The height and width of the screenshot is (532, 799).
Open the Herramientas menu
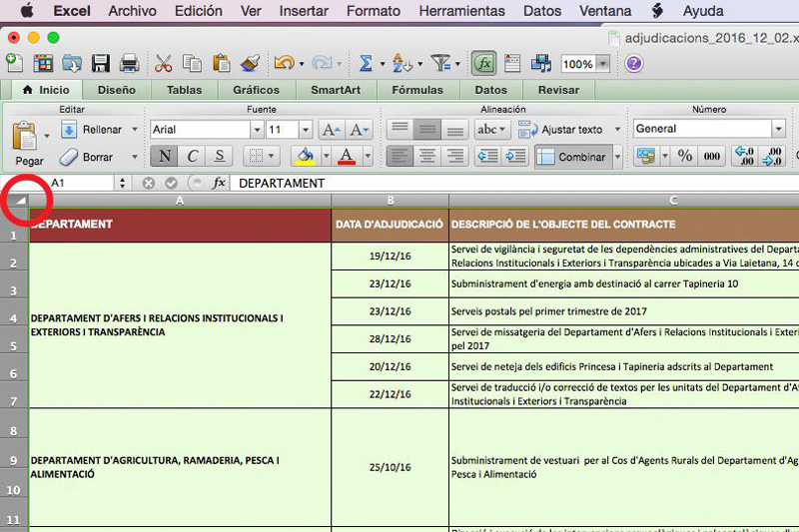(461, 11)
